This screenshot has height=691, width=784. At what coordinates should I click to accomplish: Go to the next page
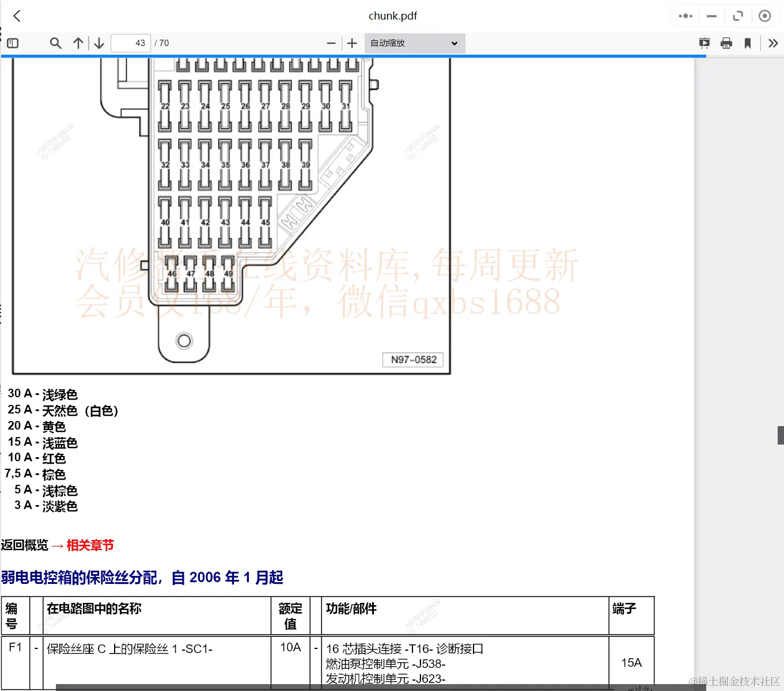(x=99, y=43)
